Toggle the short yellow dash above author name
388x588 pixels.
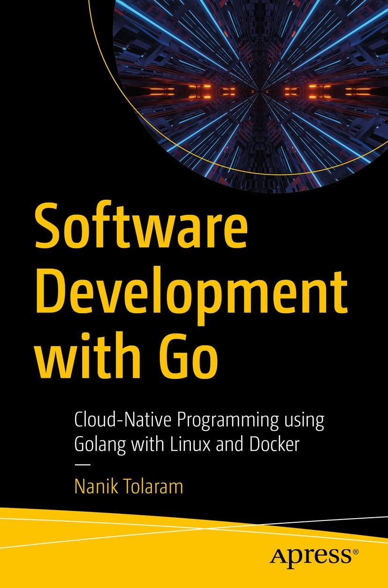click(83, 465)
